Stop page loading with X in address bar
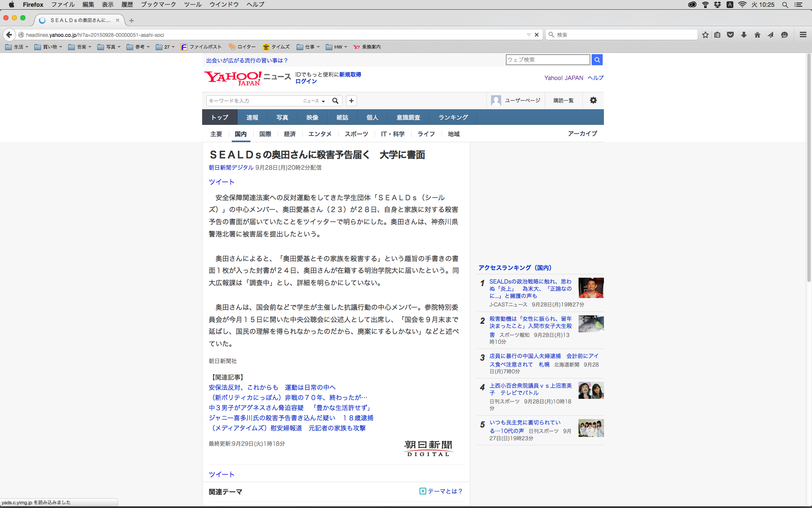 pos(537,35)
